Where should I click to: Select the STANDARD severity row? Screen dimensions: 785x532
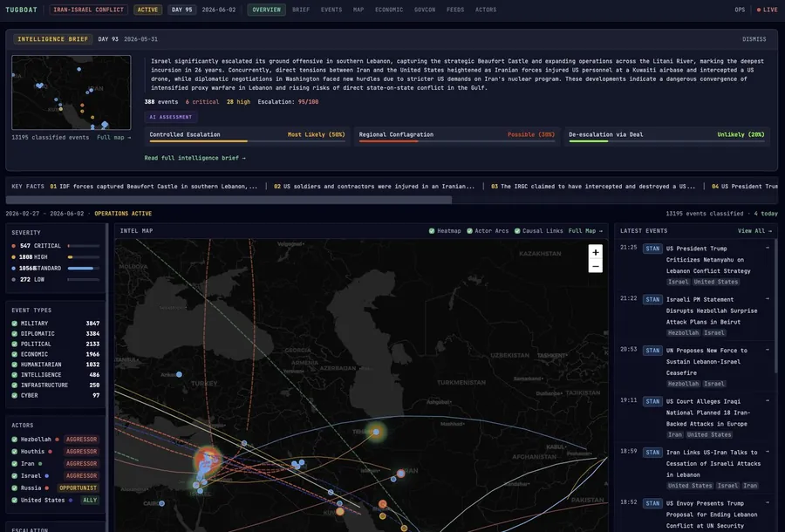tap(56, 269)
